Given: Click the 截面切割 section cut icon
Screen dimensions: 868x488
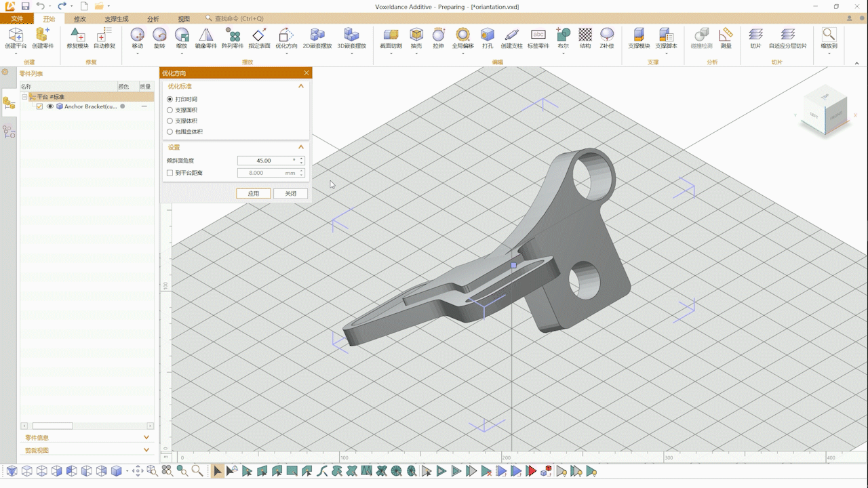Looking at the screenshot, I should (391, 35).
